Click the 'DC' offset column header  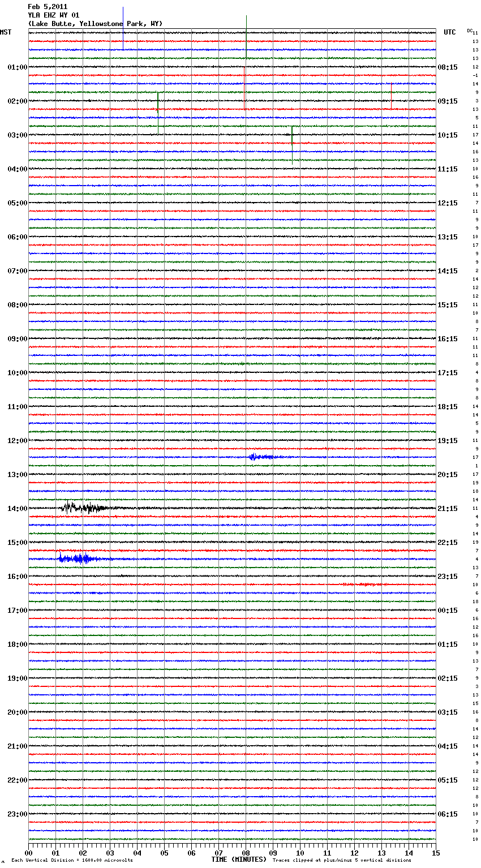(x=470, y=31)
